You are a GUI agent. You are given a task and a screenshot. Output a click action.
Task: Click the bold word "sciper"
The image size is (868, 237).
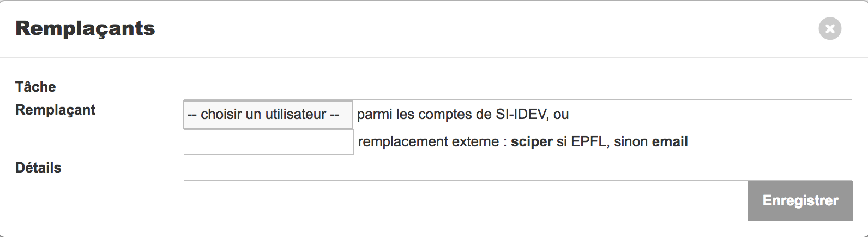[532, 142]
